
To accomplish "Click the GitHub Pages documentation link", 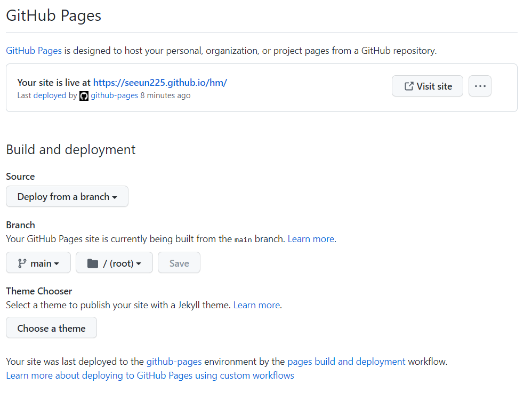I will 34,51.
